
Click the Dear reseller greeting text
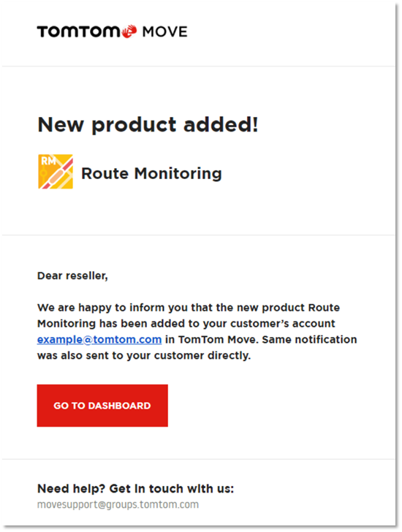[72, 275]
